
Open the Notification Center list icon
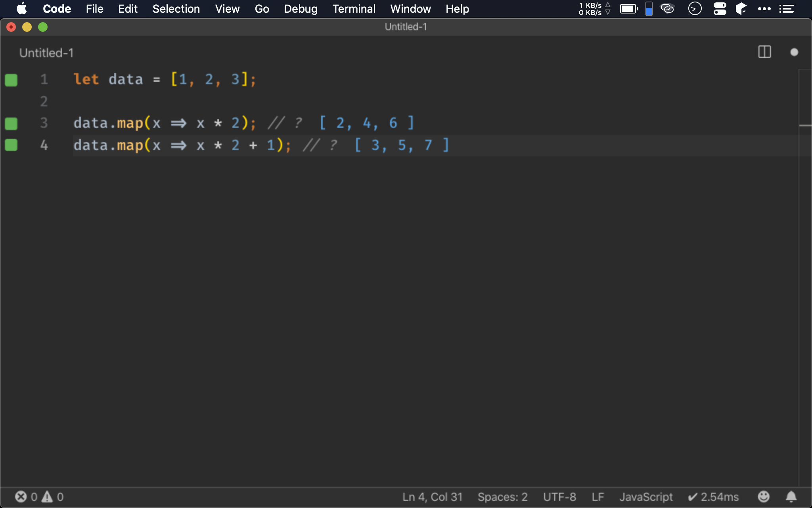pos(786,9)
